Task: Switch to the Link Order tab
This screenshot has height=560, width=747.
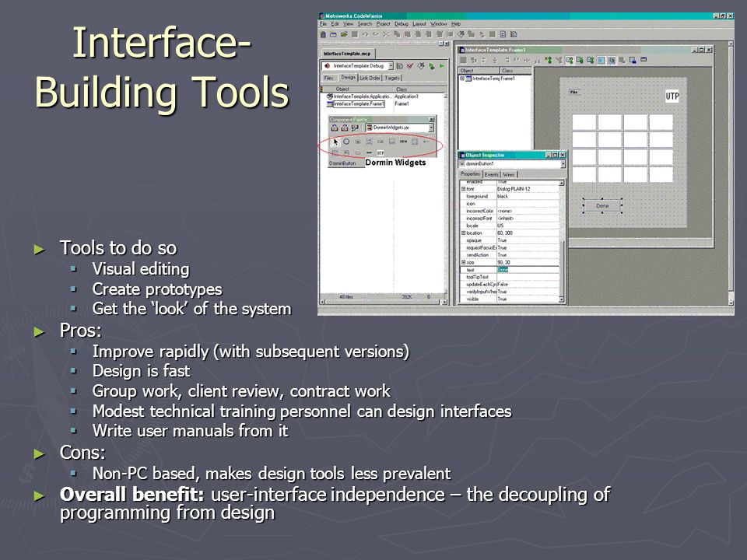Action: tap(370, 78)
